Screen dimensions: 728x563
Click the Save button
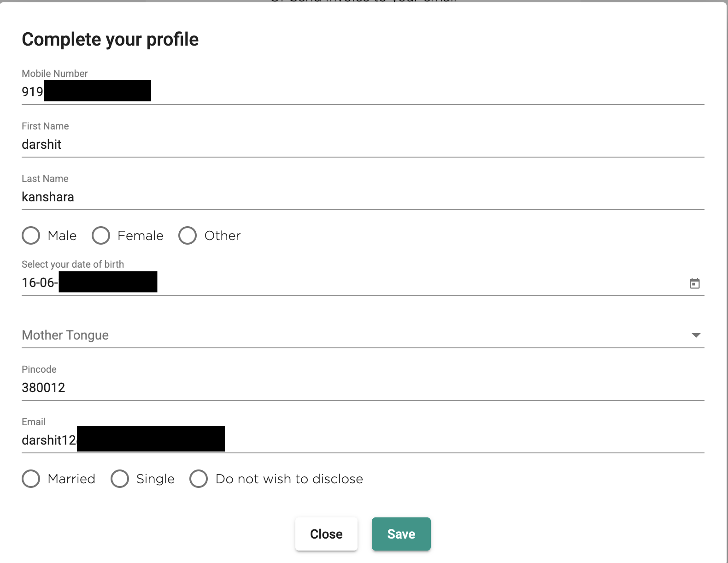(x=401, y=534)
